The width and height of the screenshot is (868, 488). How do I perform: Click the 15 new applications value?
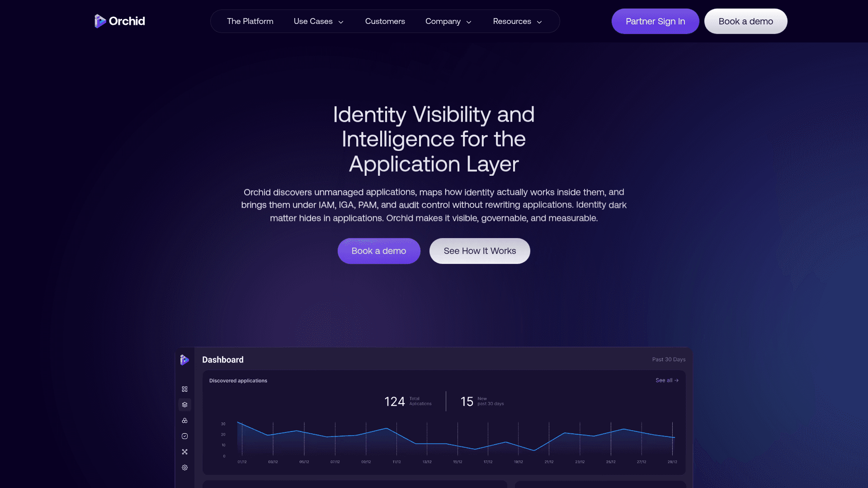tap(467, 402)
